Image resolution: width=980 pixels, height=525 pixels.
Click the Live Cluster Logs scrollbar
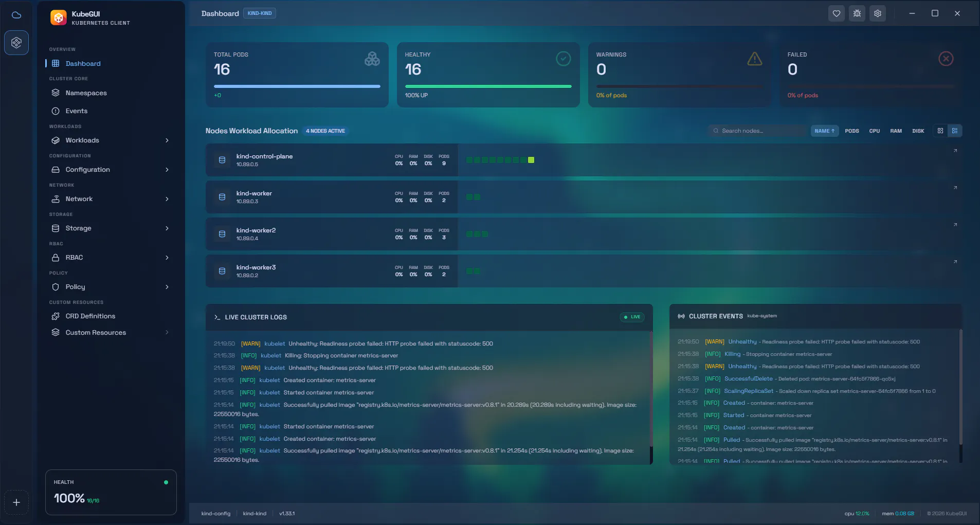coord(651,388)
